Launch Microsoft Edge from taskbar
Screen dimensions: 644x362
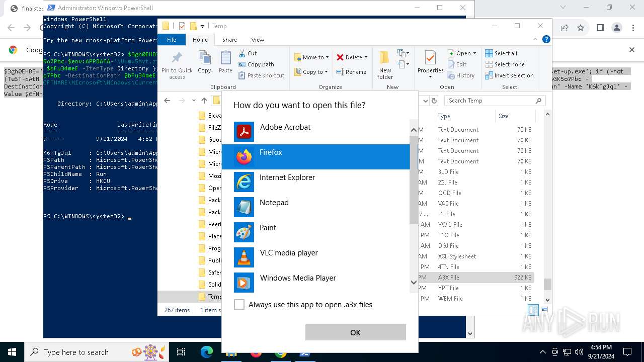click(207, 352)
